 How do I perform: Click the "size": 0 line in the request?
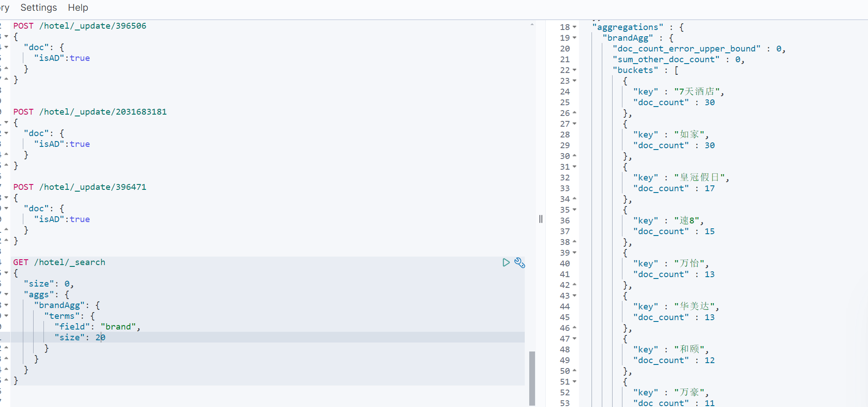(x=49, y=284)
